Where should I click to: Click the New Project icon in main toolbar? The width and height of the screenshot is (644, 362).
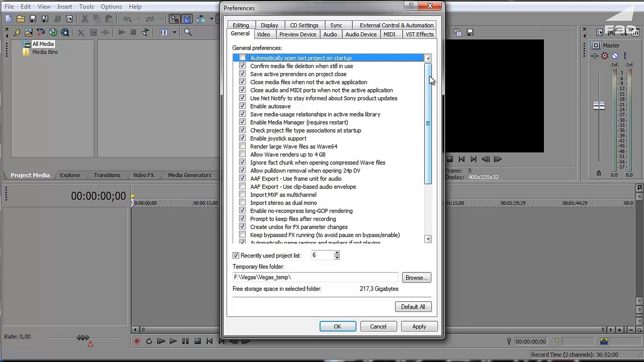[8, 19]
